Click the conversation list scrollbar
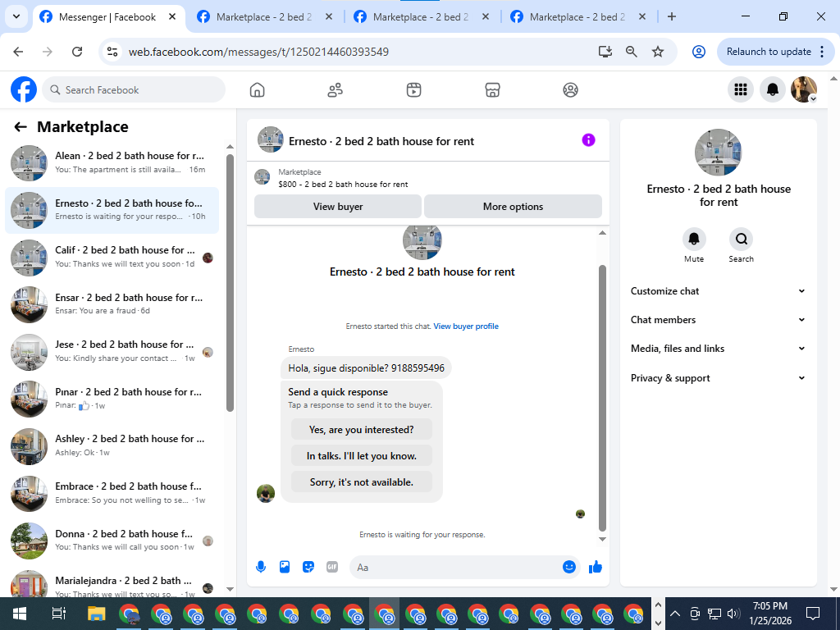The image size is (840, 630). pyautogui.click(x=230, y=283)
